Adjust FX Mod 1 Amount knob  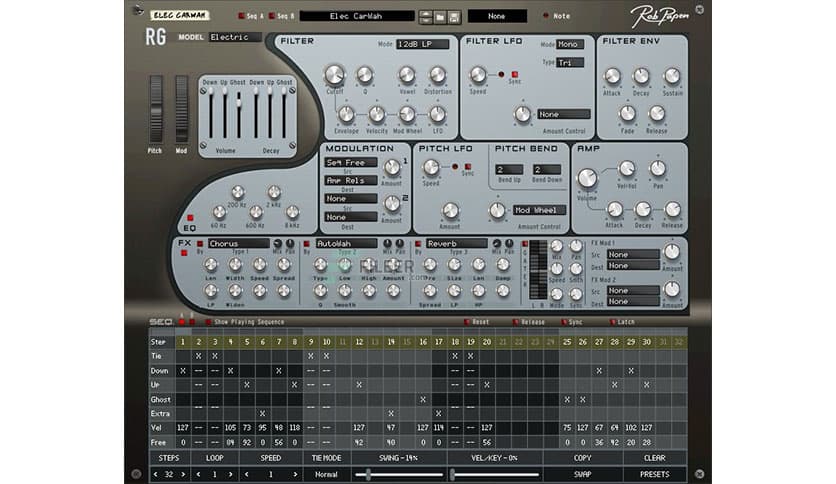point(672,252)
